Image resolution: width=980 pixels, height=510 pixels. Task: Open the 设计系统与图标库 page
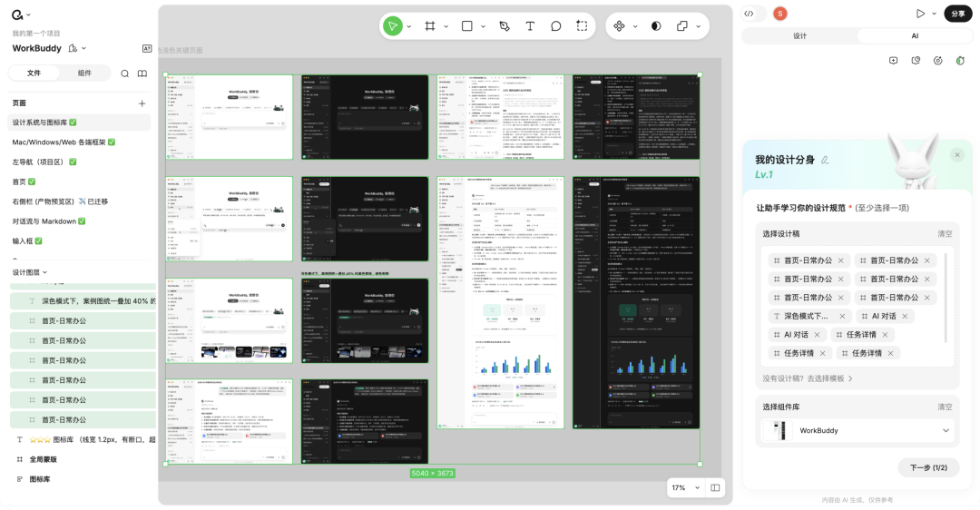(79, 123)
